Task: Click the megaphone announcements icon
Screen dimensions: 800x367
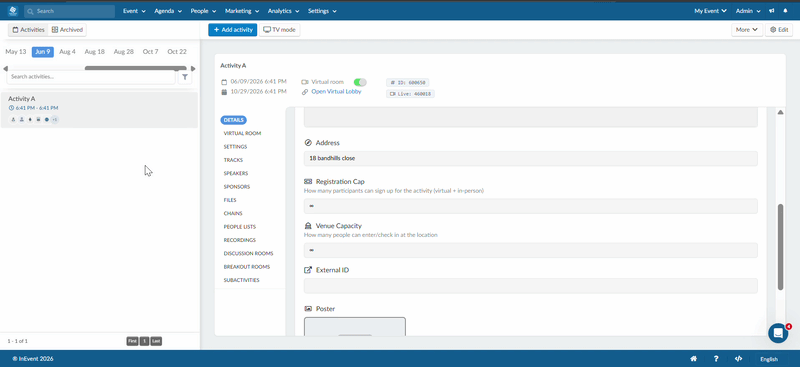Action: tap(772, 11)
